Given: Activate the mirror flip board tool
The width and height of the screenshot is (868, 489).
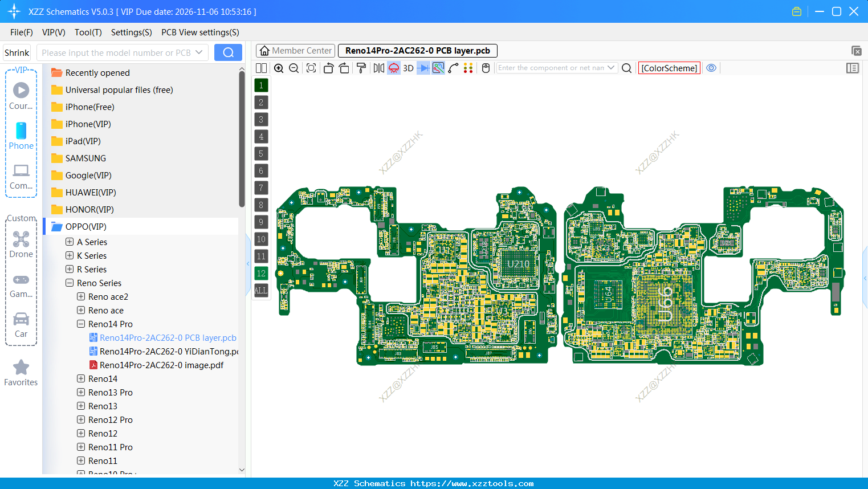Looking at the screenshot, I should tap(378, 68).
